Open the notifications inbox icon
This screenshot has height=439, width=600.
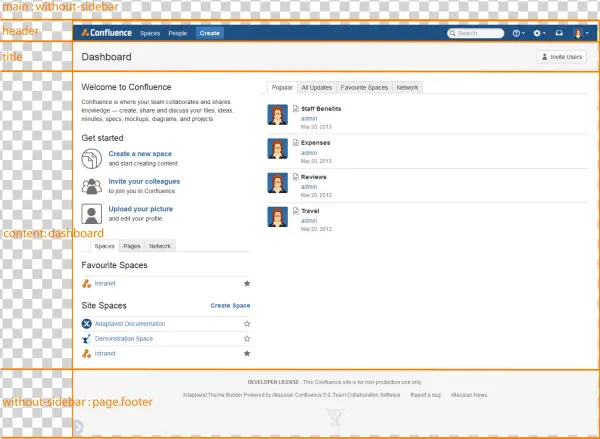click(559, 33)
